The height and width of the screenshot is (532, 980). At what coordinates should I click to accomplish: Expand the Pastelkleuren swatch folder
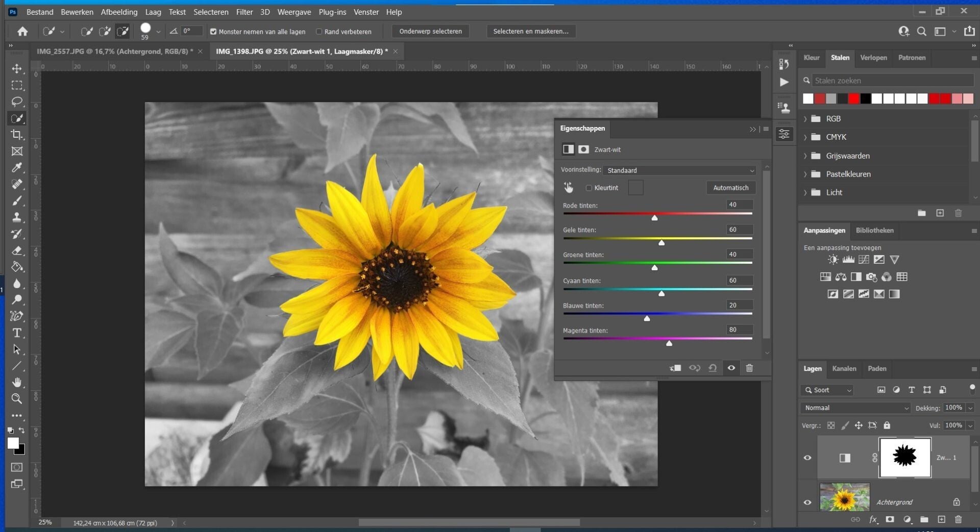805,174
